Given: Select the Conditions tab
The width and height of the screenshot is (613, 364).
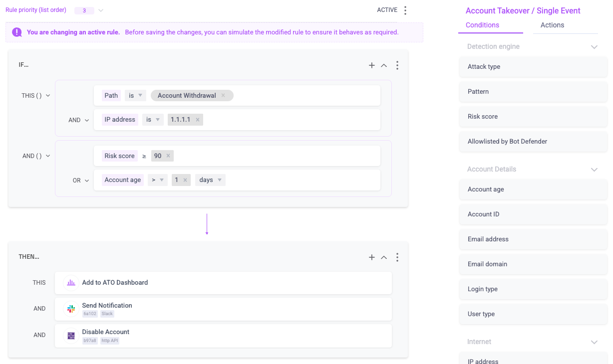Looking at the screenshot, I should click(x=482, y=25).
